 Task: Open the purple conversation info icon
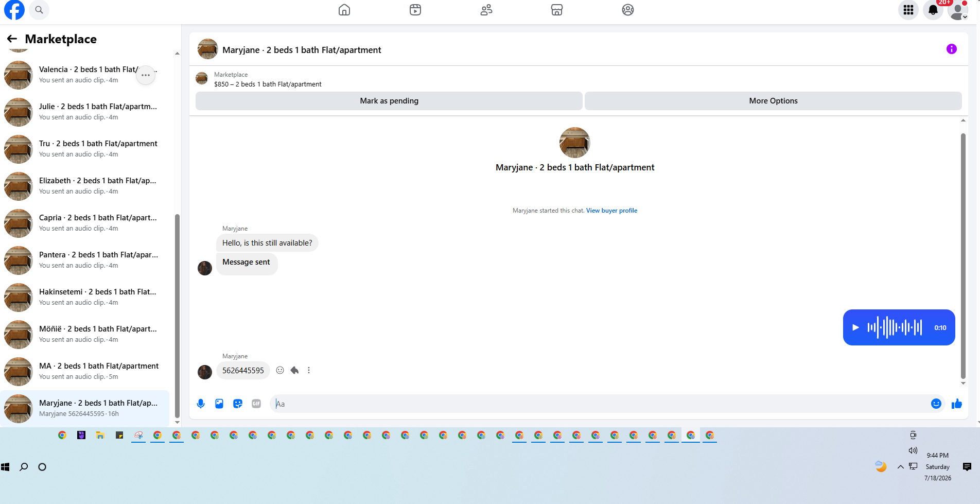pyautogui.click(x=952, y=49)
